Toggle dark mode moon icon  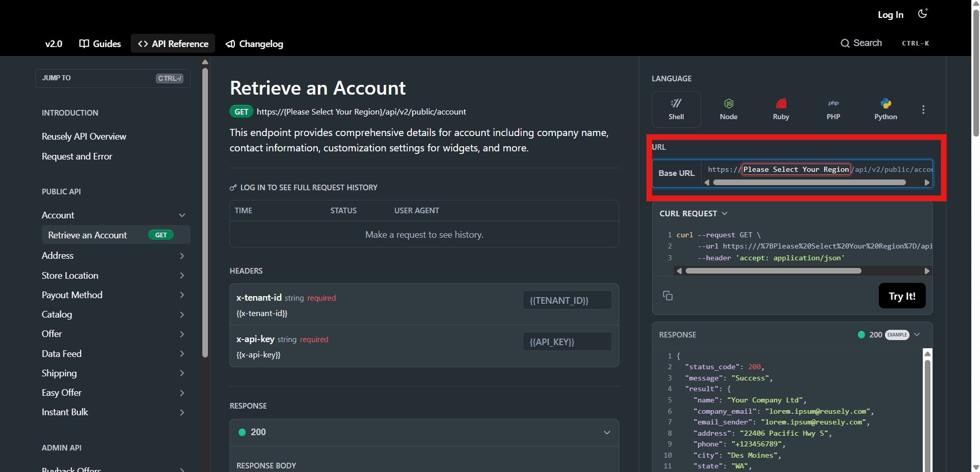click(x=922, y=14)
